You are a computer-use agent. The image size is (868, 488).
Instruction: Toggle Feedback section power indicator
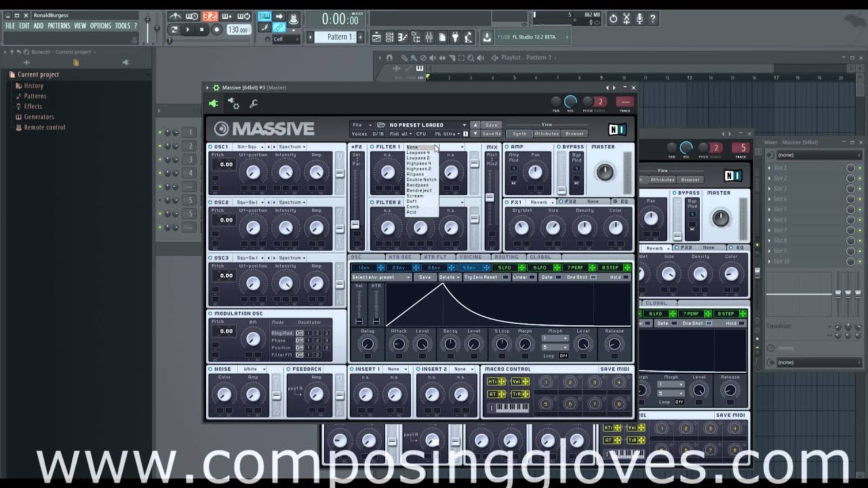coord(288,369)
